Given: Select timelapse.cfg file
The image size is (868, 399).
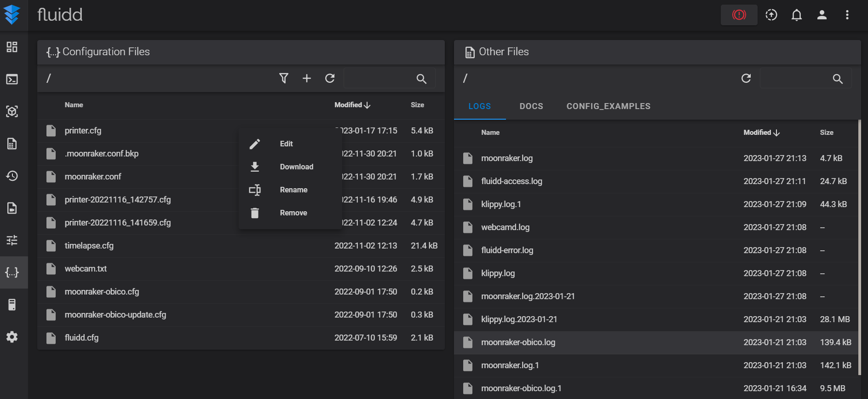Looking at the screenshot, I should click(x=241, y=246).
